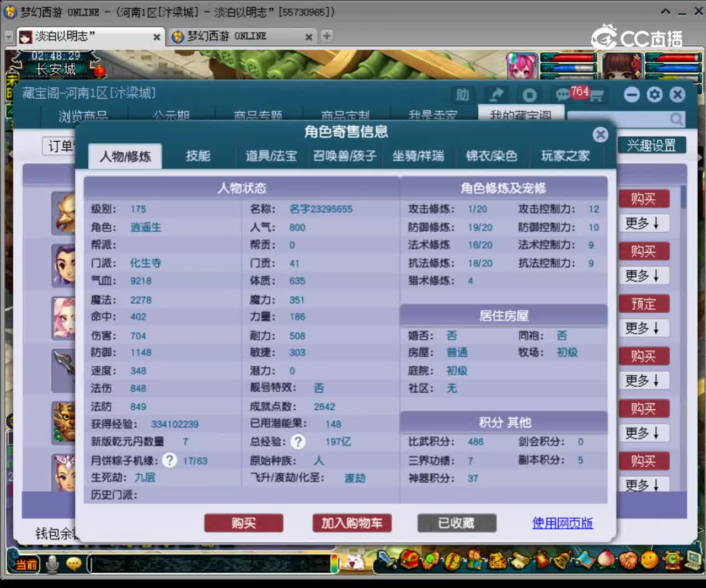Open the 使用网页版 link
The width and height of the screenshot is (706, 588).
[563, 523]
